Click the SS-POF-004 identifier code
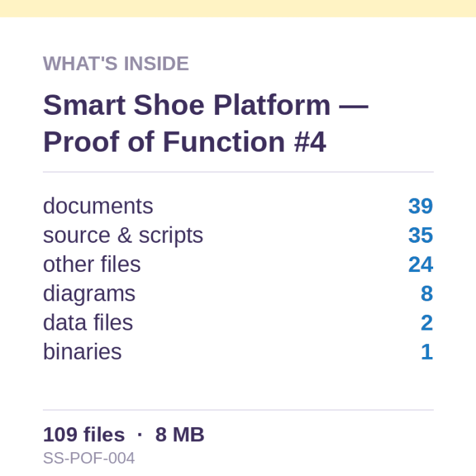 tap(88, 458)
